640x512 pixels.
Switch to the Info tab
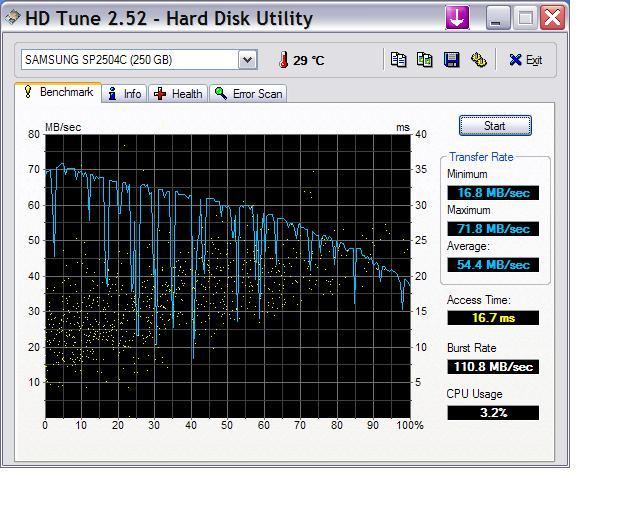(124, 93)
